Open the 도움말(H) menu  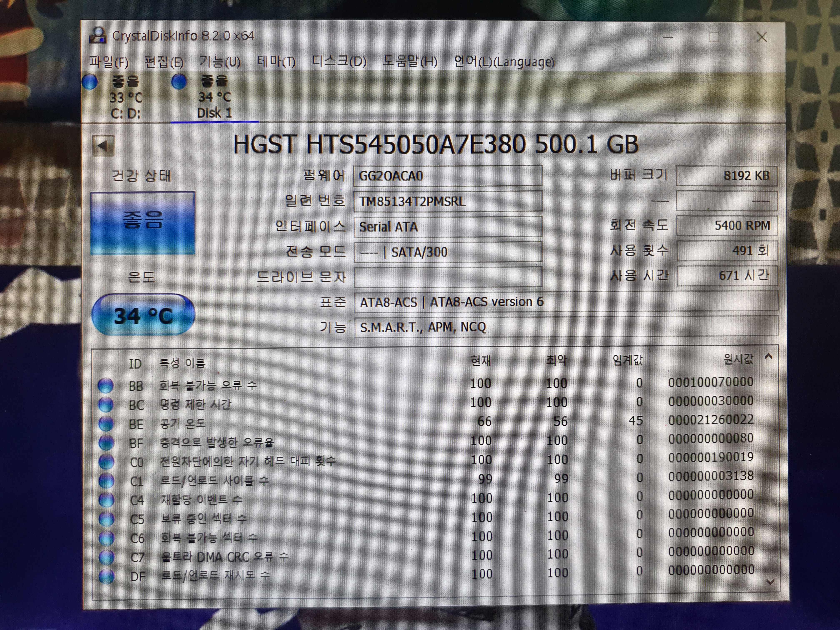[410, 61]
